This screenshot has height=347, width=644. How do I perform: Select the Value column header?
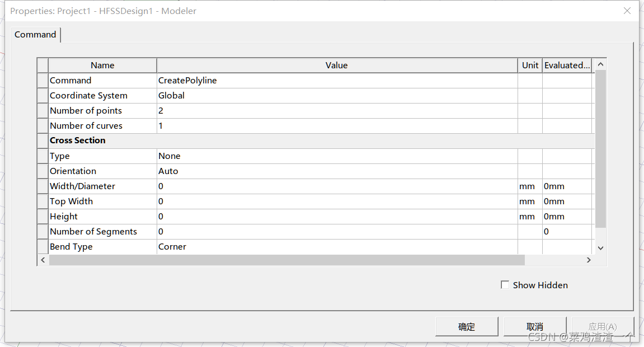click(337, 65)
